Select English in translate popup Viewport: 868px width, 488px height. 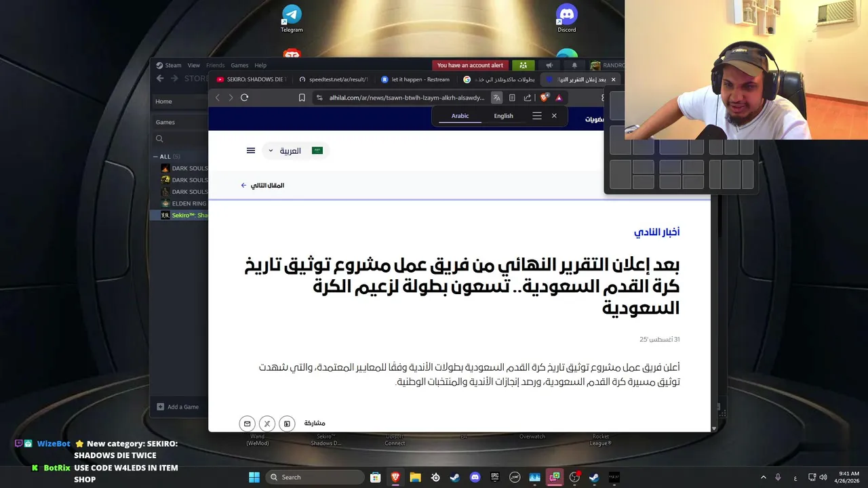(503, 116)
